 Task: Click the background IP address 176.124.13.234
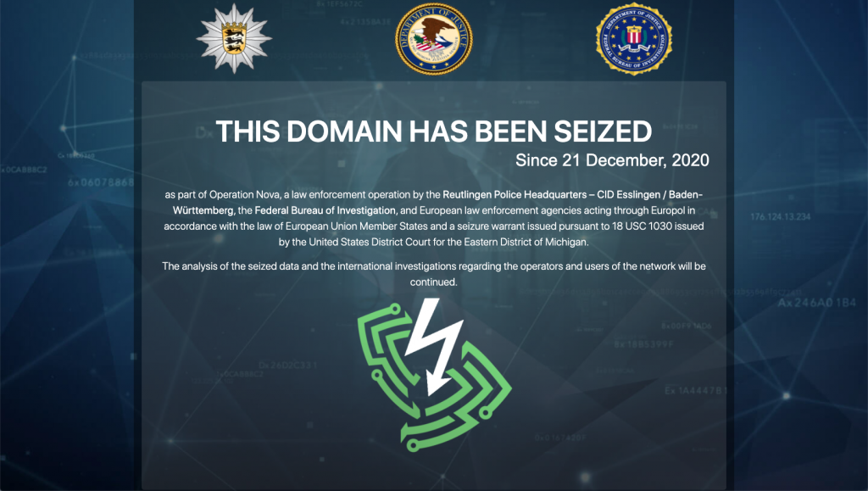click(781, 216)
